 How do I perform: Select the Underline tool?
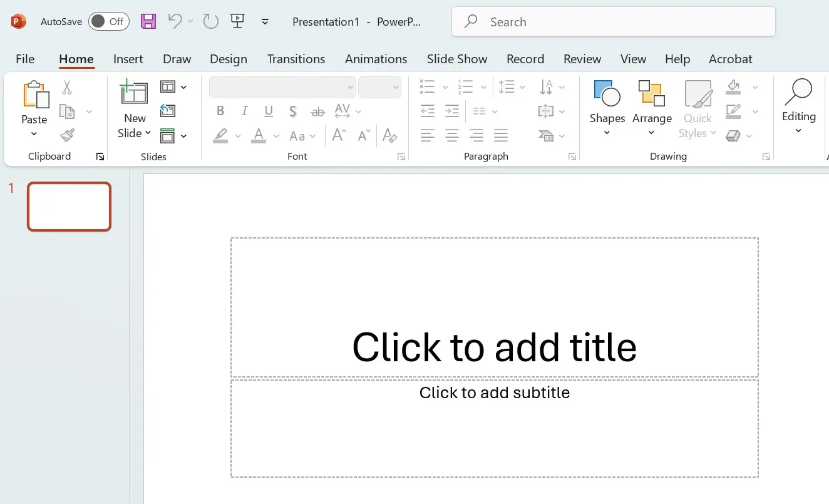point(269,111)
